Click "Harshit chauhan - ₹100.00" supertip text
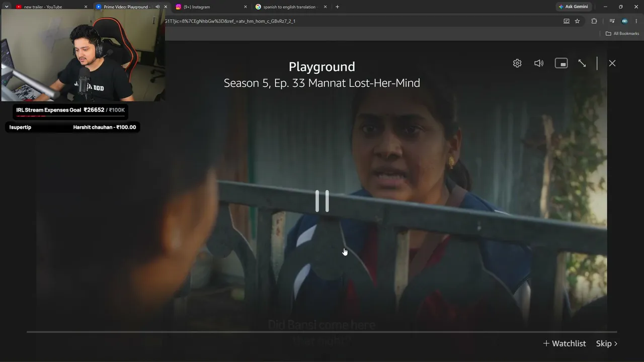The height and width of the screenshot is (362, 644). coord(105,127)
